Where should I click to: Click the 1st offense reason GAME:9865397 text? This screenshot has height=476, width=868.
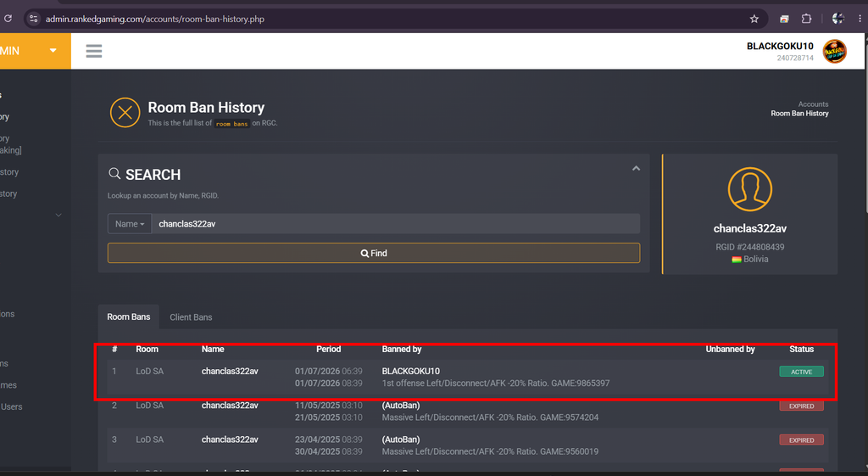[495, 384]
